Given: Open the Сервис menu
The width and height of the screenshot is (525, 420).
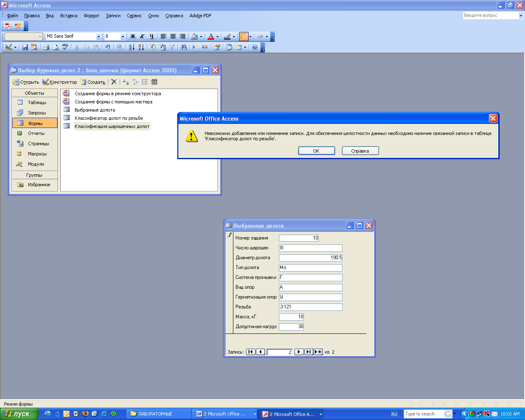Looking at the screenshot, I should 134,16.
